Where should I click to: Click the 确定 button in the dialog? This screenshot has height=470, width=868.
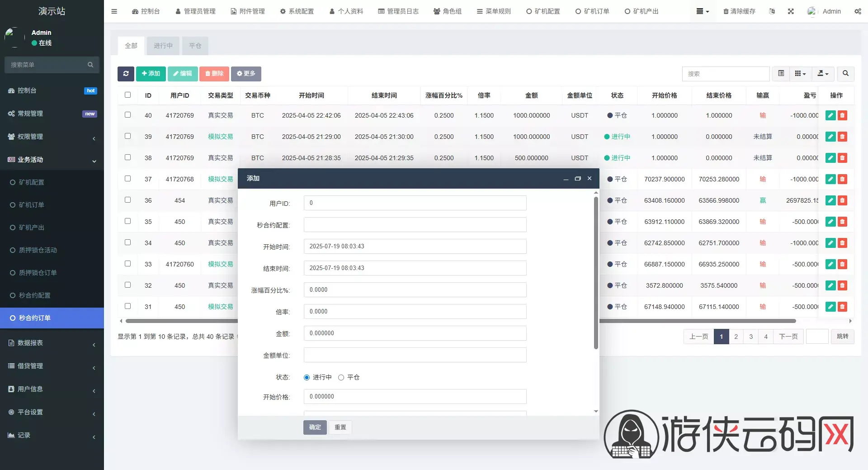point(315,427)
